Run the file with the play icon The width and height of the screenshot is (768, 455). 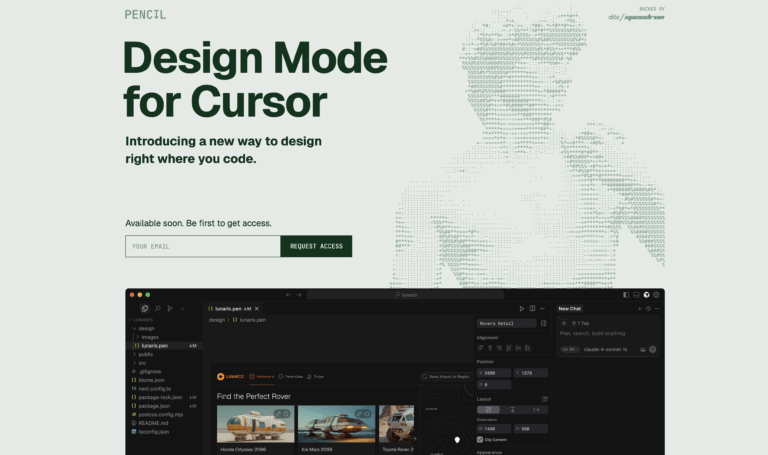coord(522,309)
